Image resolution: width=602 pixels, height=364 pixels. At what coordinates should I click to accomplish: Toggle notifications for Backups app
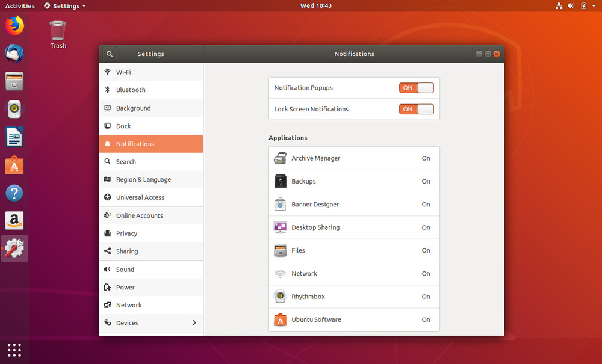point(354,181)
